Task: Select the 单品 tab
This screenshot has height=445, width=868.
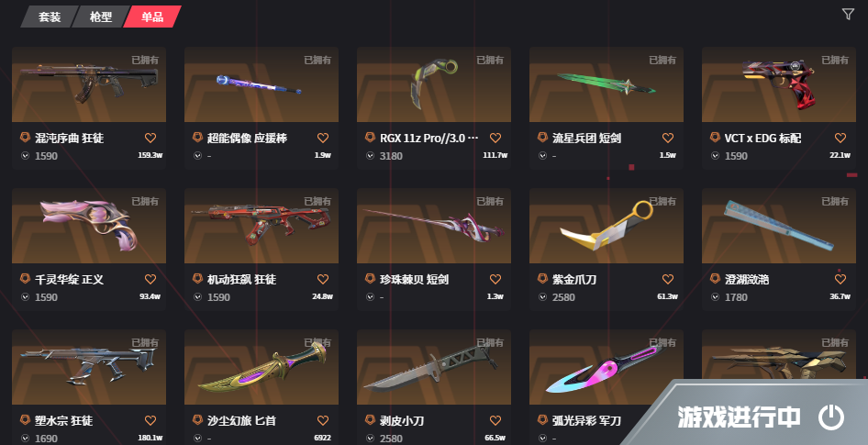Action: pos(152,17)
